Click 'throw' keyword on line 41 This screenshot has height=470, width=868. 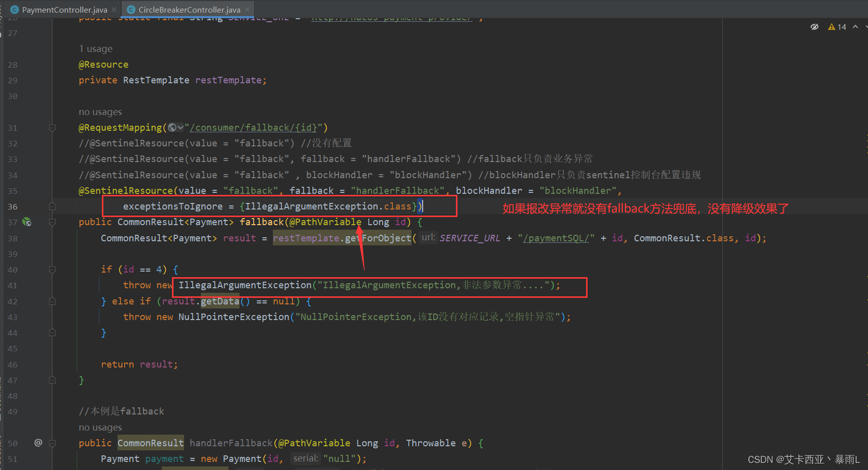click(x=137, y=285)
